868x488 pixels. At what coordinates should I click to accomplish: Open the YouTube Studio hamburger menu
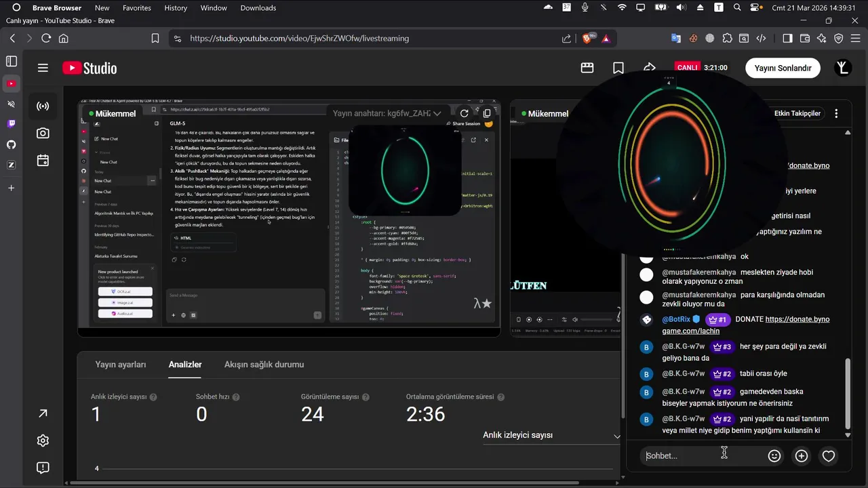tap(43, 68)
